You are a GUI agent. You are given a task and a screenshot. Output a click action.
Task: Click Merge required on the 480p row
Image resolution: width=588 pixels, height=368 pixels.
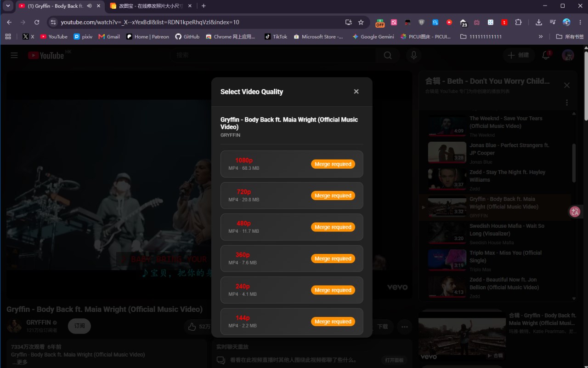click(x=333, y=227)
